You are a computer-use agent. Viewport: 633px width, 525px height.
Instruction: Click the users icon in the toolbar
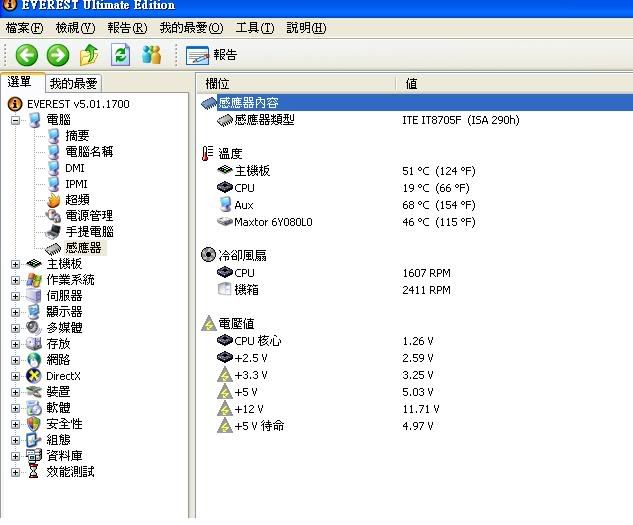[152, 55]
